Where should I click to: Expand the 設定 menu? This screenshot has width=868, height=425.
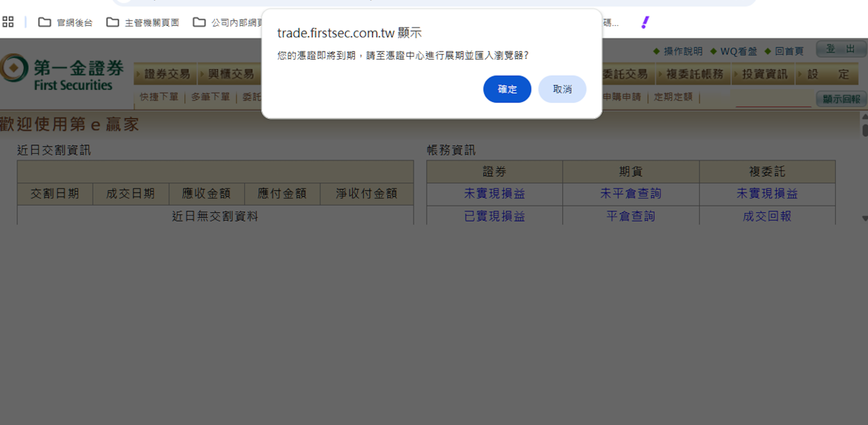pos(828,74)
